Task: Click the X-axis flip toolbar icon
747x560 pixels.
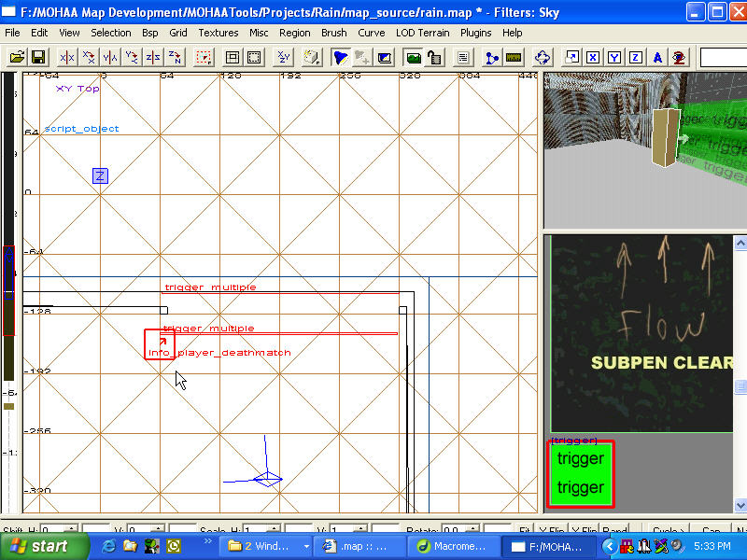Action: click(67, 58)
